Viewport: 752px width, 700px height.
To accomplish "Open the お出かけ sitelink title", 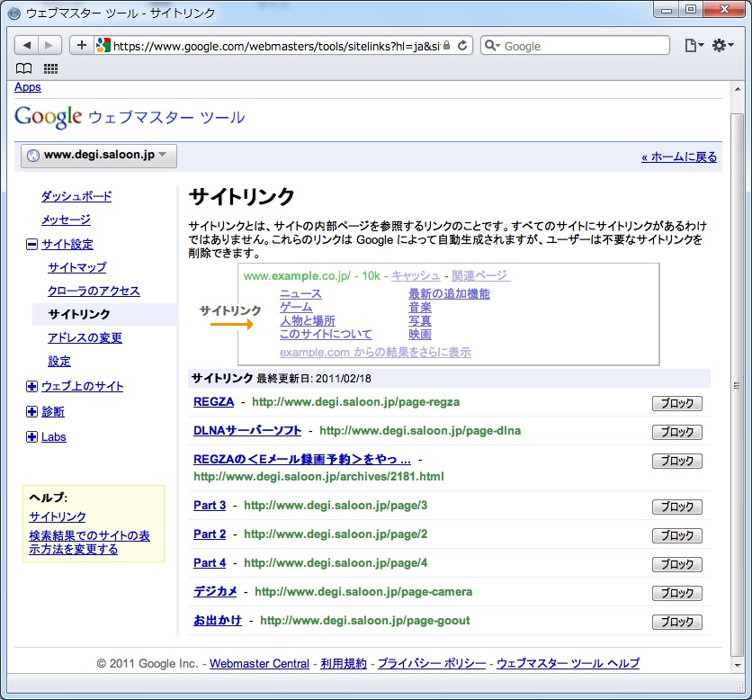I will 218,620.
